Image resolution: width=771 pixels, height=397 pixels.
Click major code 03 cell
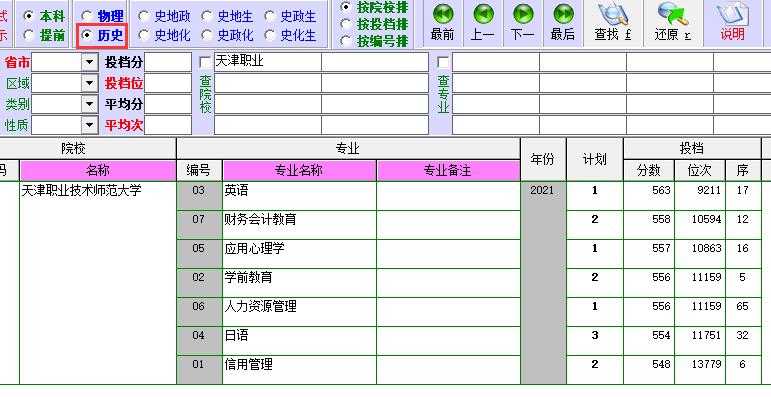[199, 196]
